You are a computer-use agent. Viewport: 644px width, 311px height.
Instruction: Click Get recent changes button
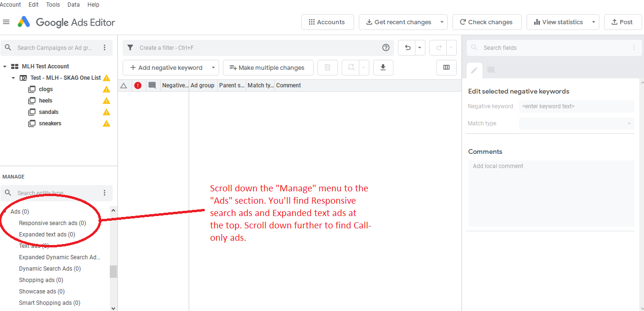click(398, 22)
